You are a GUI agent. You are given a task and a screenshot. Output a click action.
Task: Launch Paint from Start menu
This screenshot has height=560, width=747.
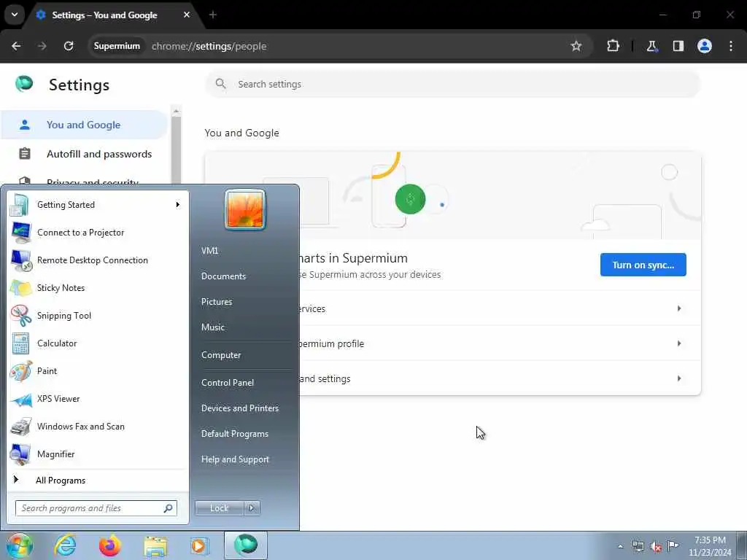[x=98, y=371]
